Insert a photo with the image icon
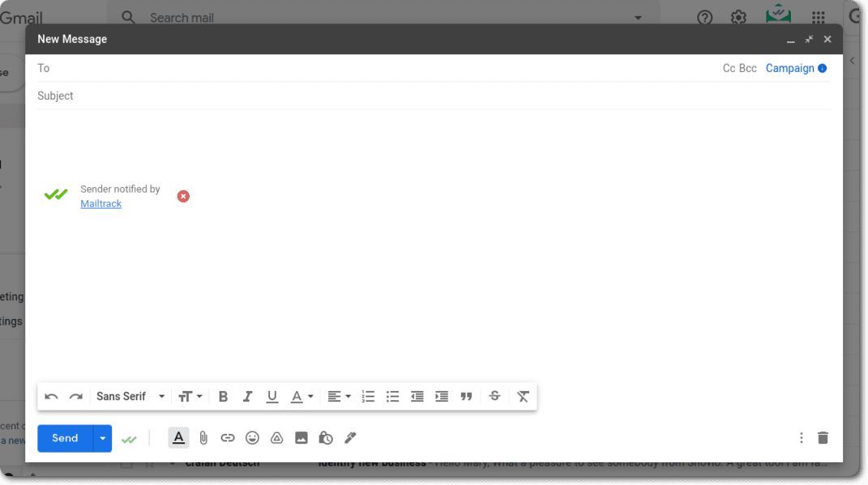Image resolution: width=868 pixels, height=485 pixels. coord(301,438)
